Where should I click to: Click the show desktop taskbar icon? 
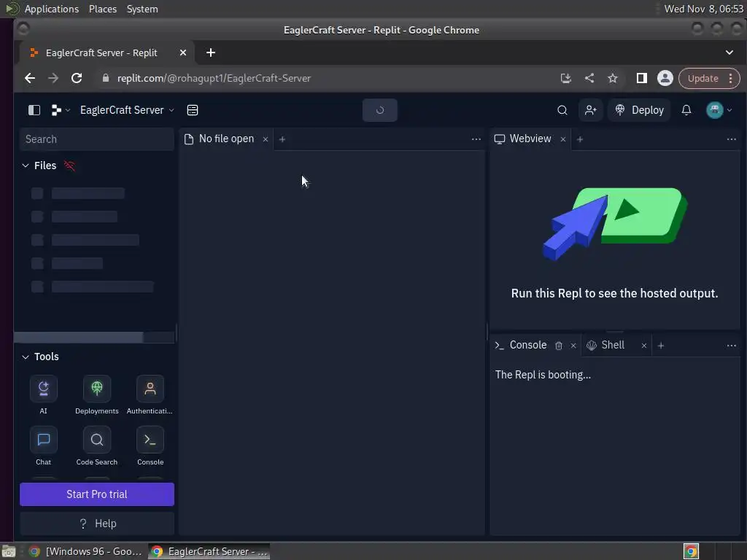tap(9, 551)
